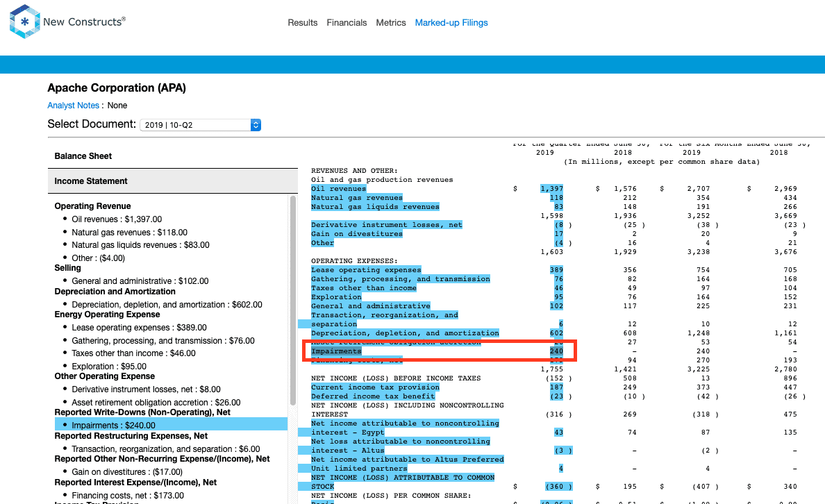The width and height of the screenshot is (825, 504).
Task: Open the Financials menu item
Action: [x=347, y=23]
